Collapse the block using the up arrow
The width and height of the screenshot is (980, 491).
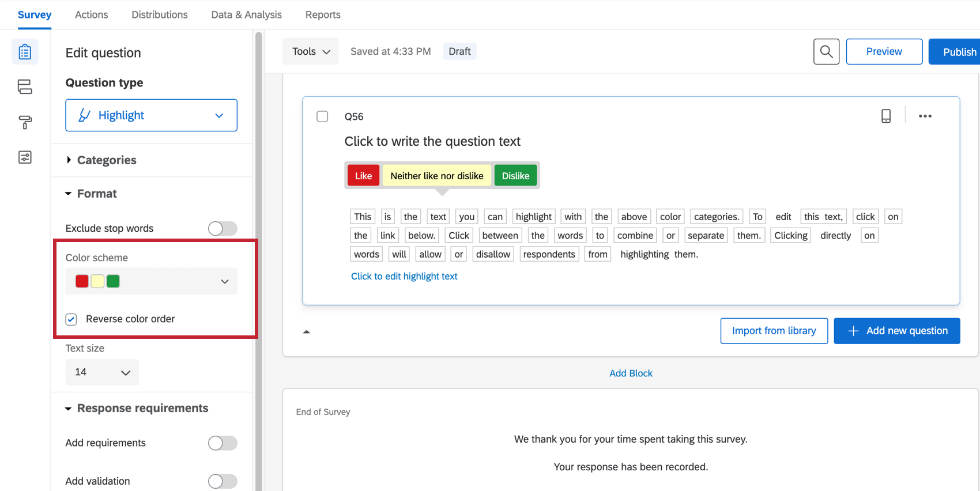point(307,332)
